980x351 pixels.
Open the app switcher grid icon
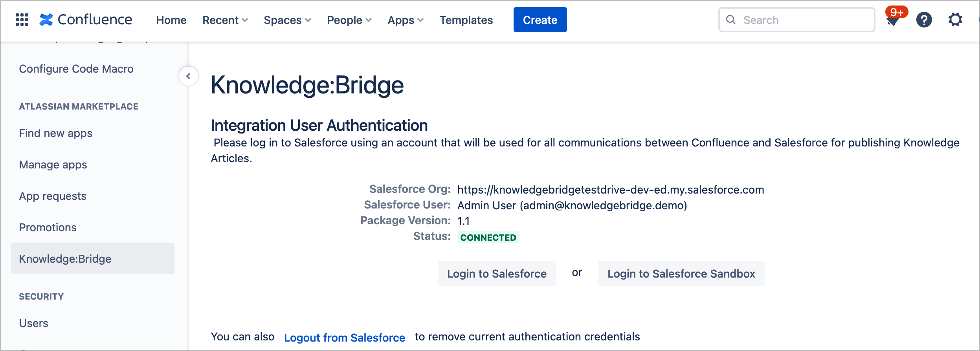(22, 20)
